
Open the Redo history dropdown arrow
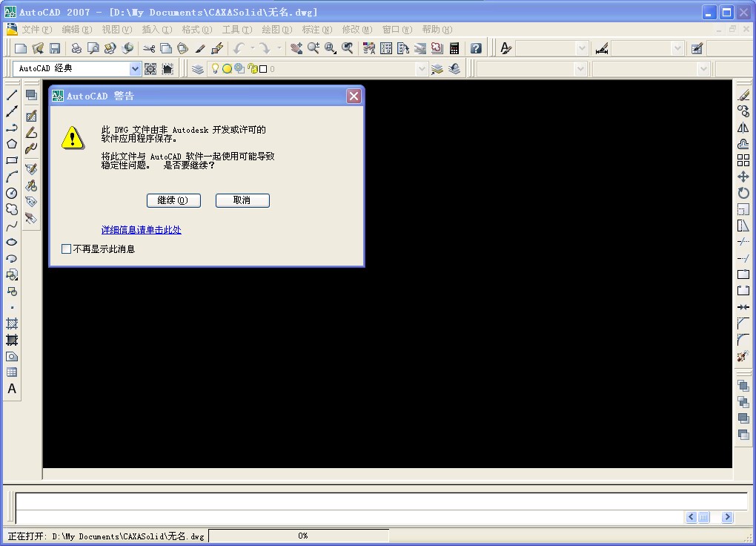(x=279, y=48)
